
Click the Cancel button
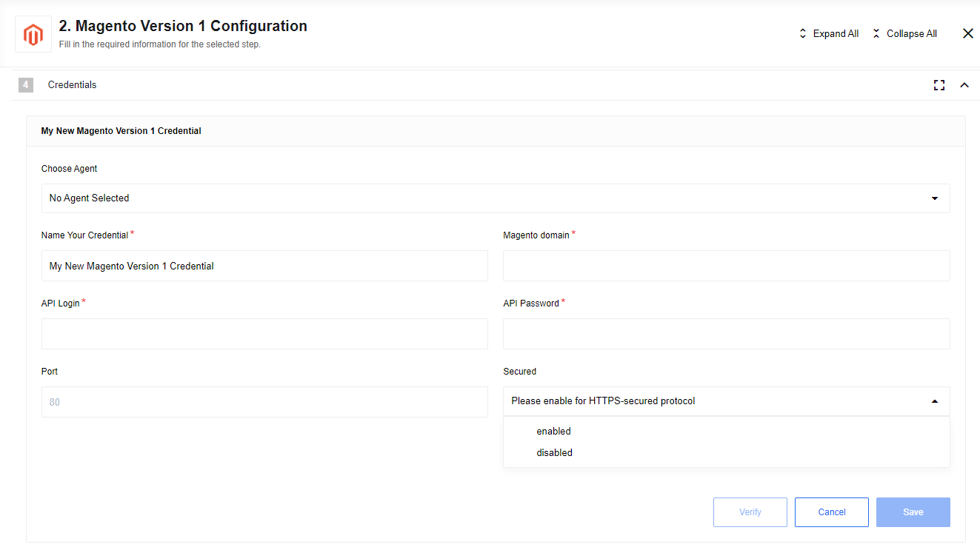click(x=832, y=512)
